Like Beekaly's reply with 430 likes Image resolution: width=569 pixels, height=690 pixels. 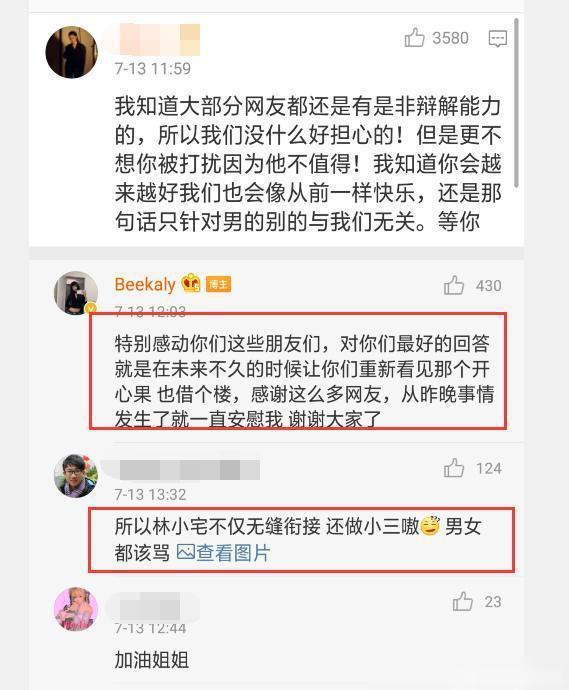tap(454, 285)
